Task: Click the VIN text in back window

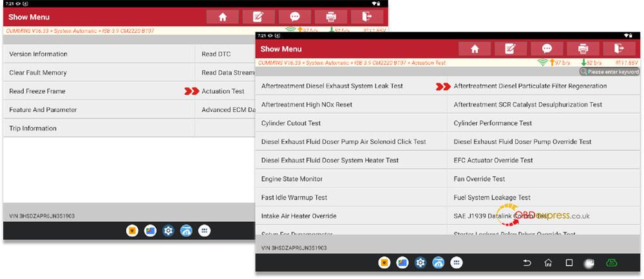Action: click(42, 216)
